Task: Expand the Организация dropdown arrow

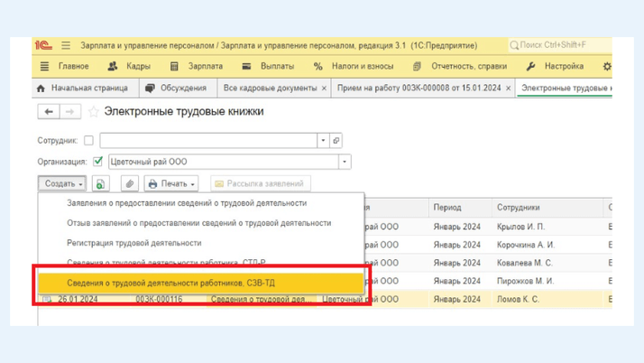Action: [345, 162]
